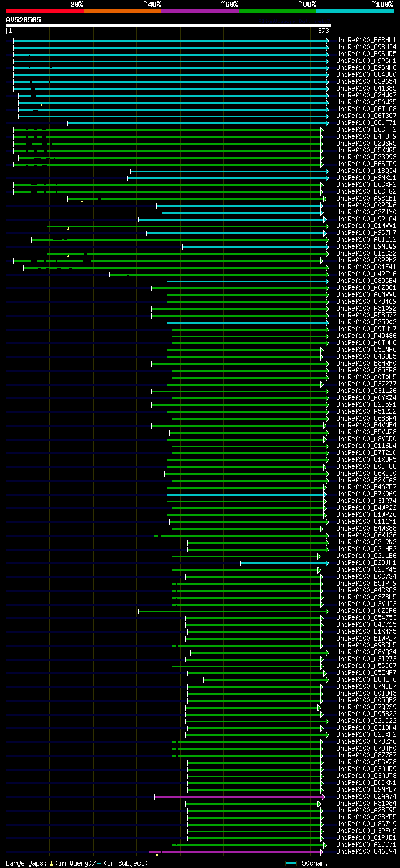Click the hit label UniRef100_Q111Y1

pos(366,522)
